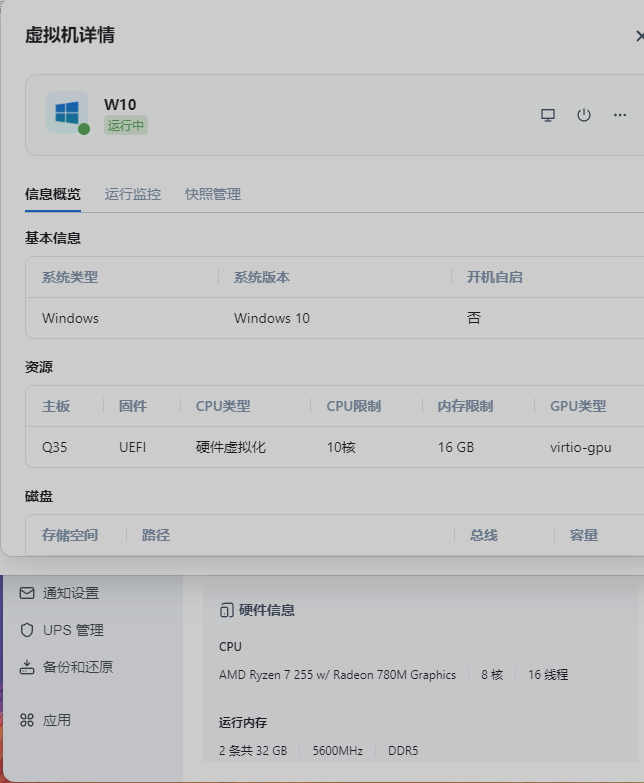Image resolution: width=644 pixels, height=783 pixels.
Task: Click the power icon for W10
Action: coord(584,115)
